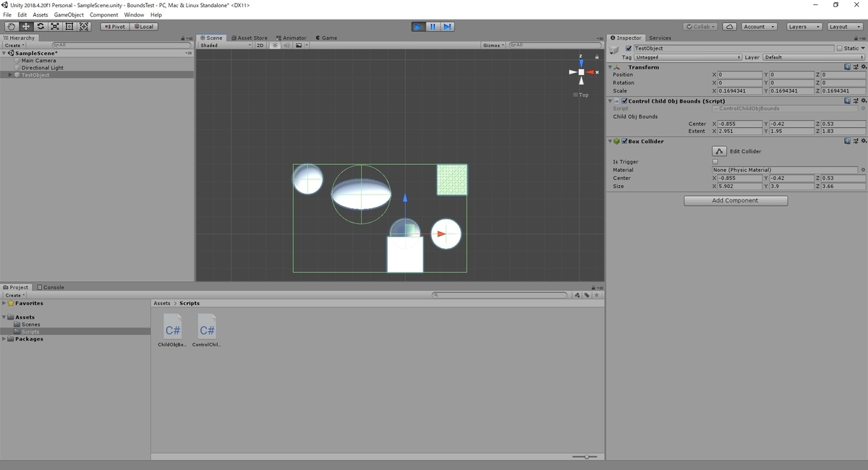868x470 pixels.
Task: Toggle Box Collider enabled checkbox
Action: coord(625,142)
